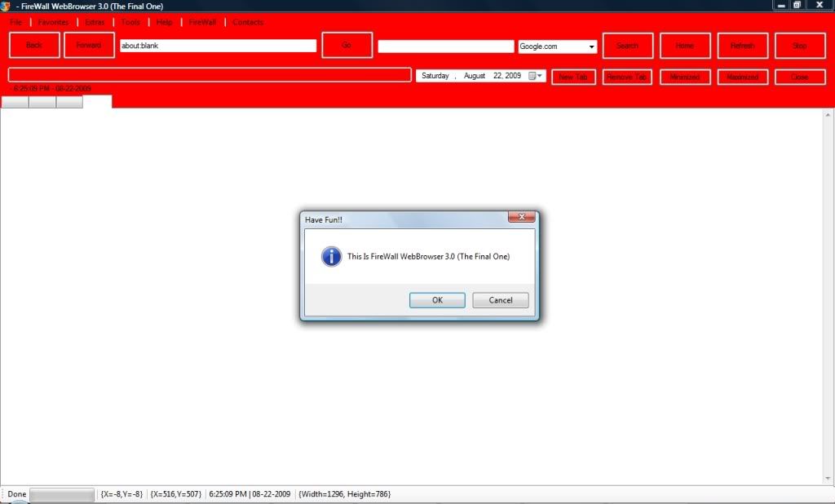
Task: Go back using the Back button
Action: coord(34,46)
